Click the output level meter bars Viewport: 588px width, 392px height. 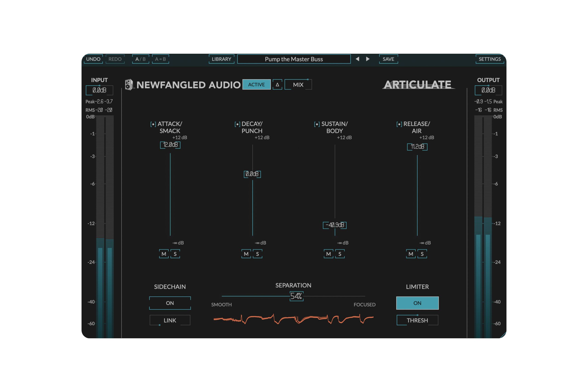pos(483,227)
